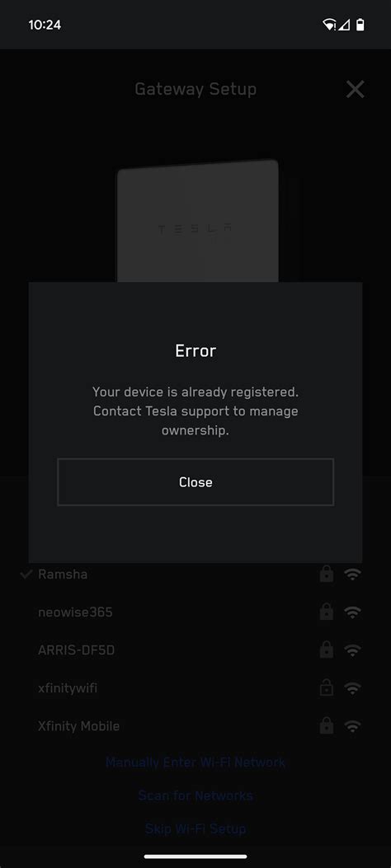Close the Gateway Setup screen with X
Screen dimensions: 391x868
click(355, 89)
